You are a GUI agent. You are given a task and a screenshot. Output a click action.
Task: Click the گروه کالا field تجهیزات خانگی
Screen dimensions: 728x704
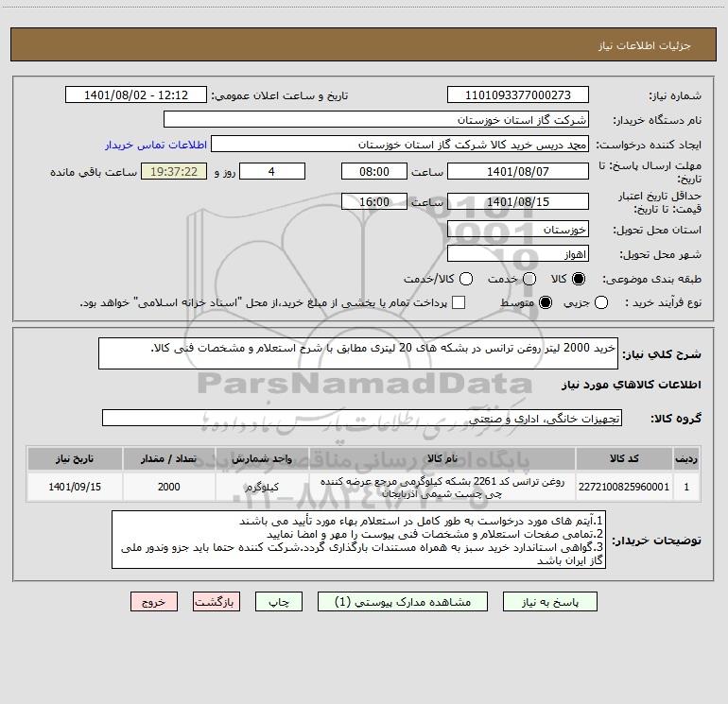pos(362,418)
